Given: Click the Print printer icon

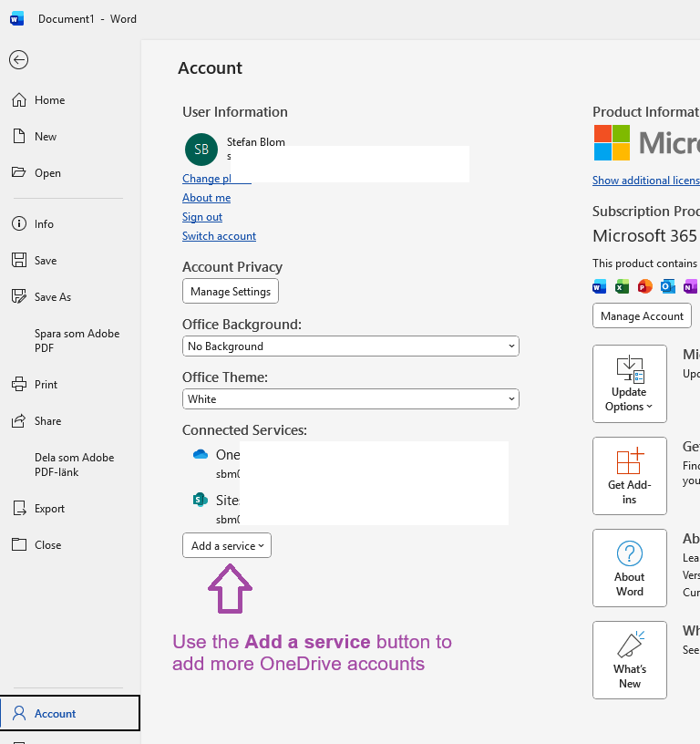Looking at the screenshot, I should pos(19,384).
